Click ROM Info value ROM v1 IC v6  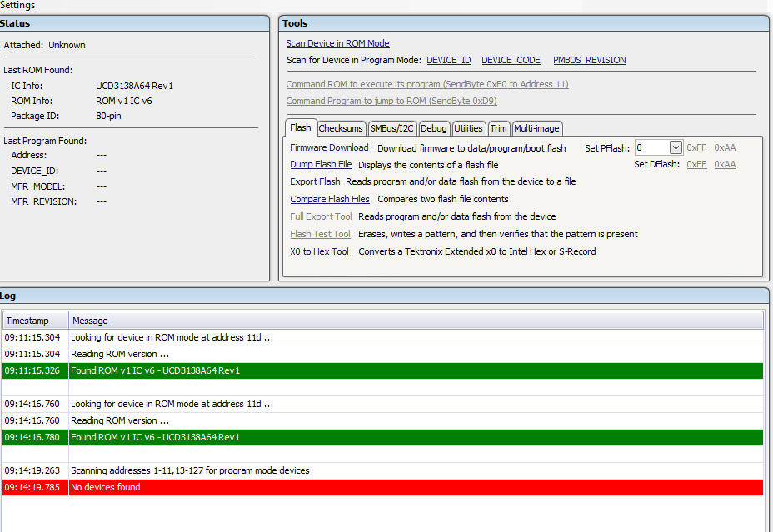click(x=124, y=101)
